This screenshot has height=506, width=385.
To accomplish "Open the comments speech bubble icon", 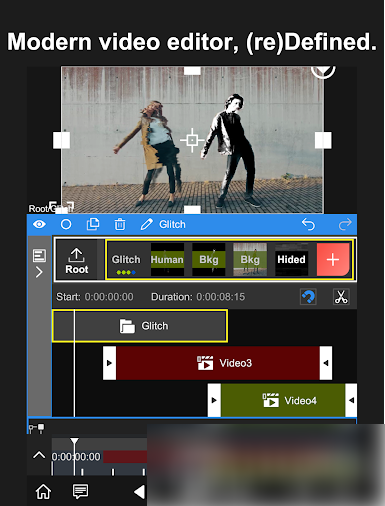I will click(80, 492).
